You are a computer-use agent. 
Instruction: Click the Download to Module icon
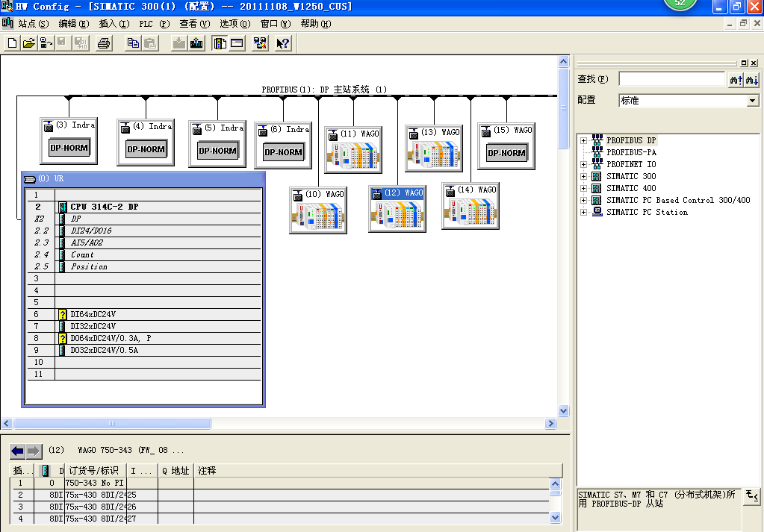179,43
